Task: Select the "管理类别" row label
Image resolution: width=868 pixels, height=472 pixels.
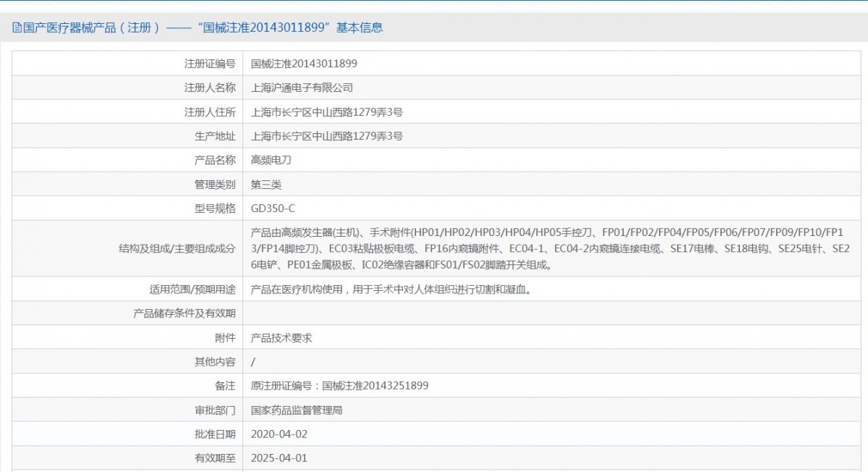Action: (216, 185)
